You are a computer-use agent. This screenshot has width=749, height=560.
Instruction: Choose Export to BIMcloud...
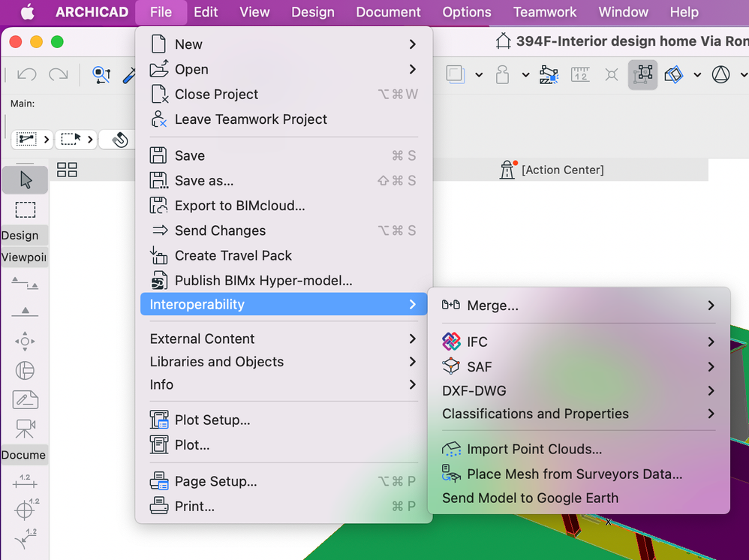284,206
